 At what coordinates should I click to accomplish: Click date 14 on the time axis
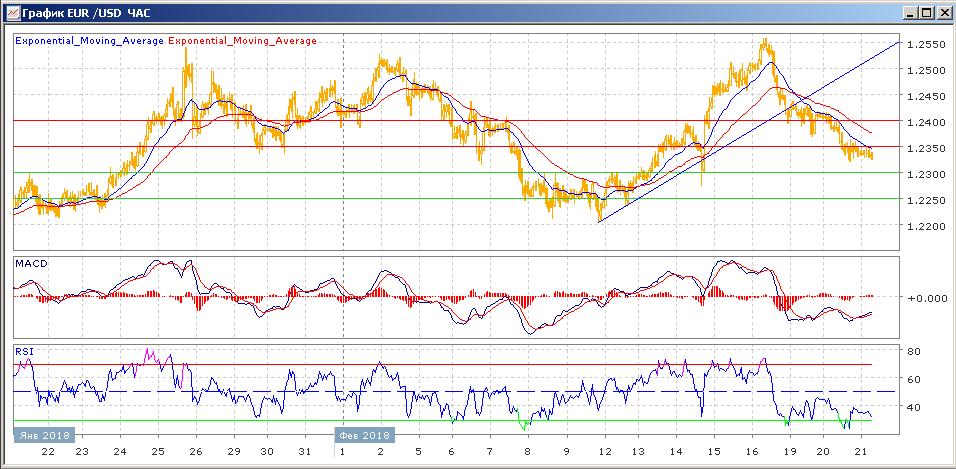pyautogui.click(x=675, y=453)
